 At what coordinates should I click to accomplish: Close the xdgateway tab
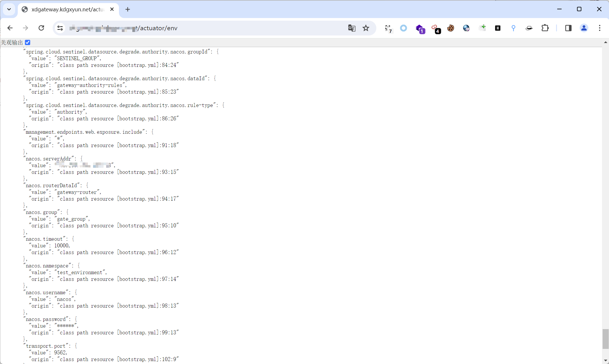[112, 9]
